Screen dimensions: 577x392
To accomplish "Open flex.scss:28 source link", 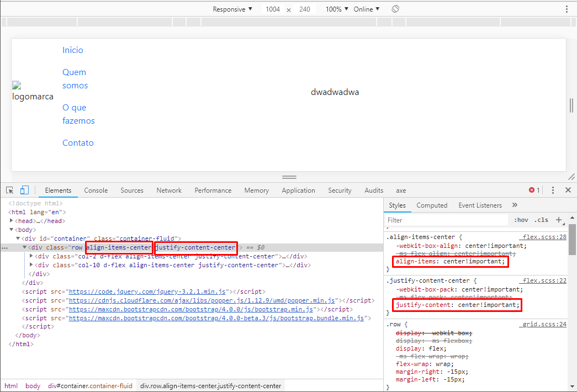I will 544,237.
